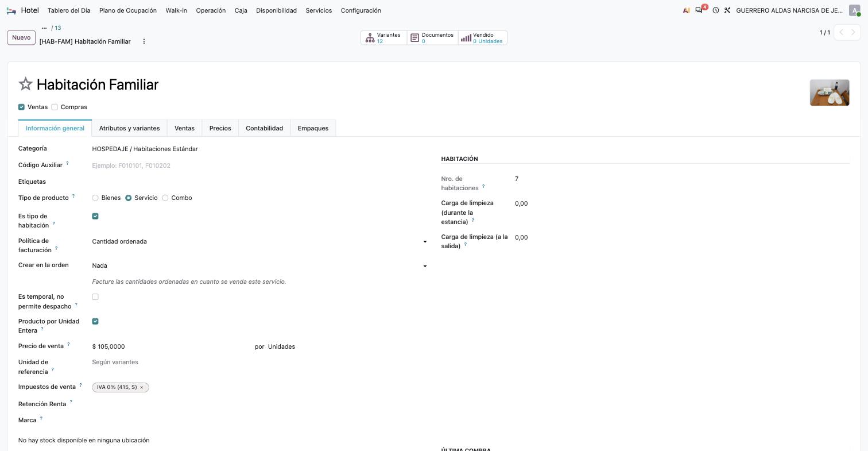Viewport: 868px width, 451px height.
Task: Switch to the Precios tab
Action: pyautogui.click(x=220, y=128)
